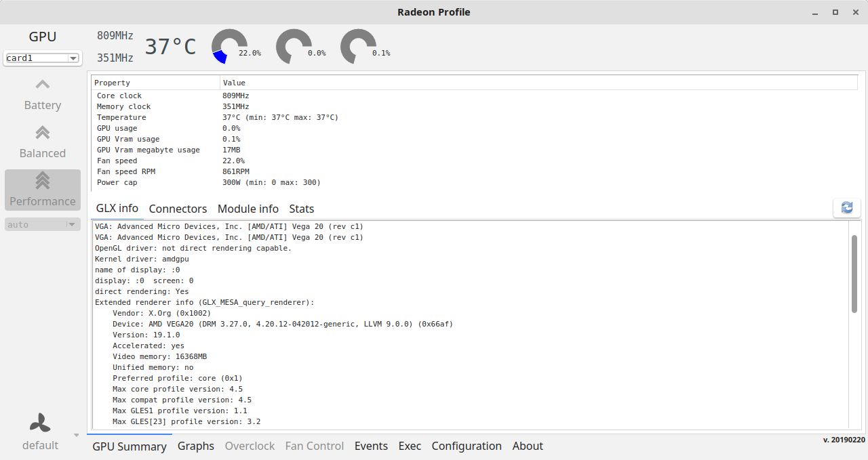Open the Exec tab
Screen dimensions: 868x460
410,446
